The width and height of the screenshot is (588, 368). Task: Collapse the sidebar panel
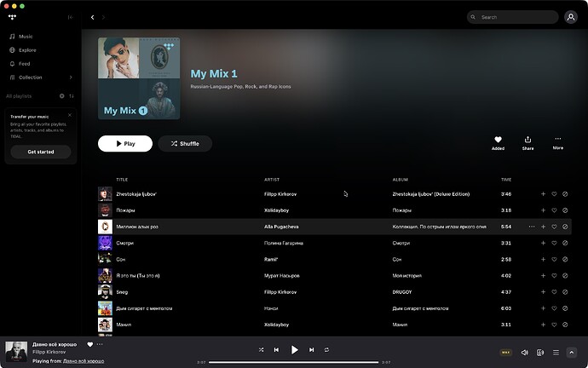[x=70, y=17]
